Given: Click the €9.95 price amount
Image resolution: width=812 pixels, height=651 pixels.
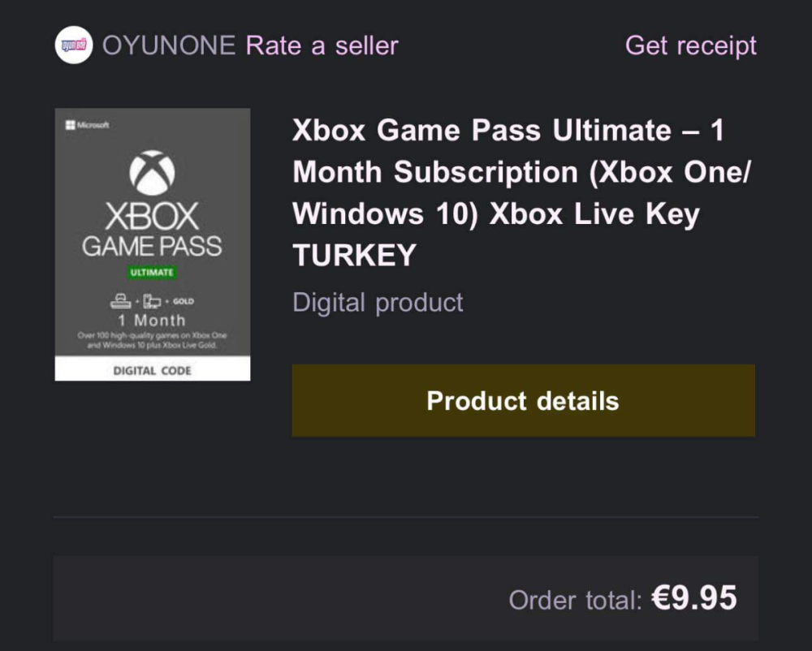Looking at the screenshot, I should [x=694, y=599].
